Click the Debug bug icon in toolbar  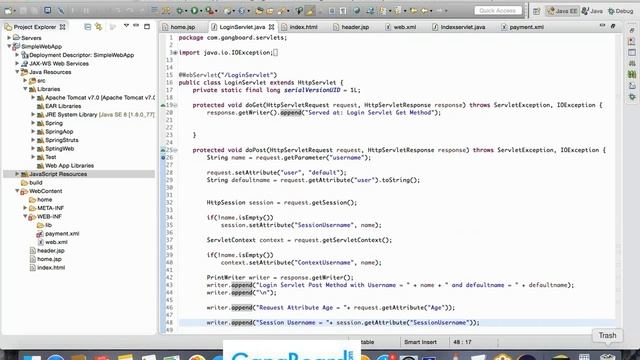point(180,11)
